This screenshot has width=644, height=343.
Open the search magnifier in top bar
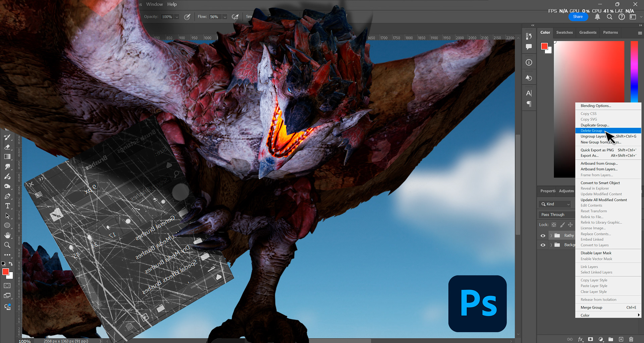tap(609, 17)
